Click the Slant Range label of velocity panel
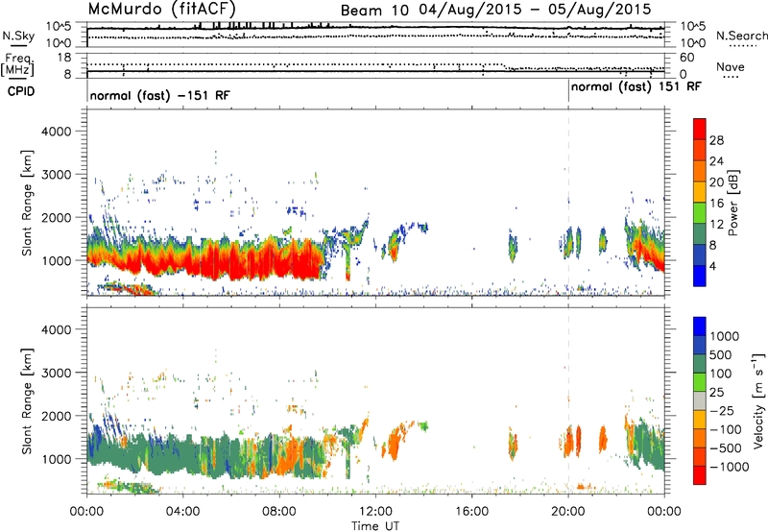This screenshot has width=768, height=532. pyautogui.click(x=27, y=401)
